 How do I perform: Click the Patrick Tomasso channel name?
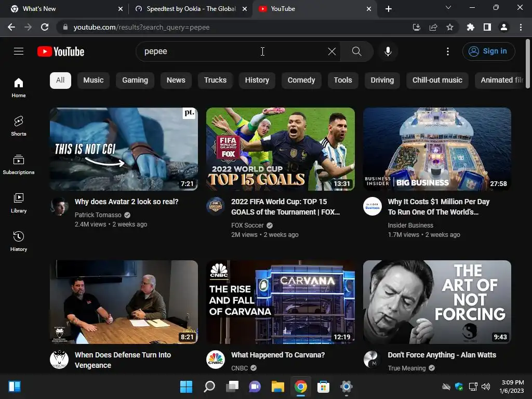point(98,215)
